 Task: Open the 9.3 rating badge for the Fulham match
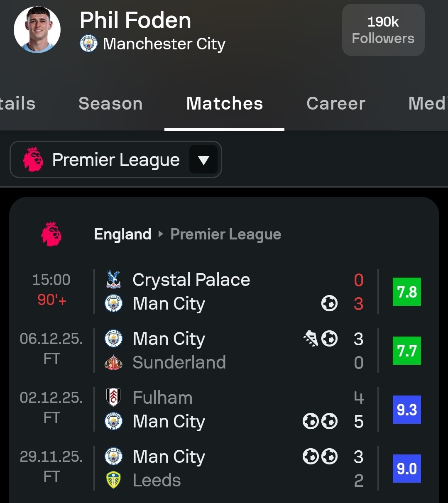(x=406, y=410)
